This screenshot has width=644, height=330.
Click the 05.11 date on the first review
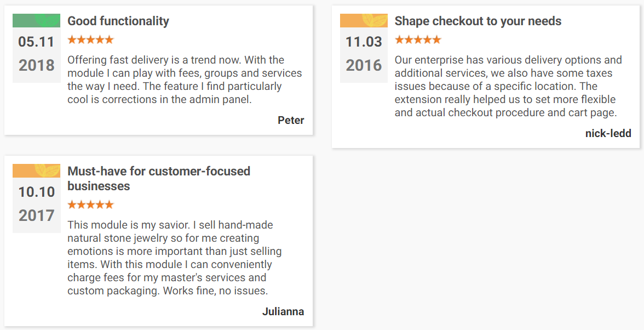coord(37,42)
